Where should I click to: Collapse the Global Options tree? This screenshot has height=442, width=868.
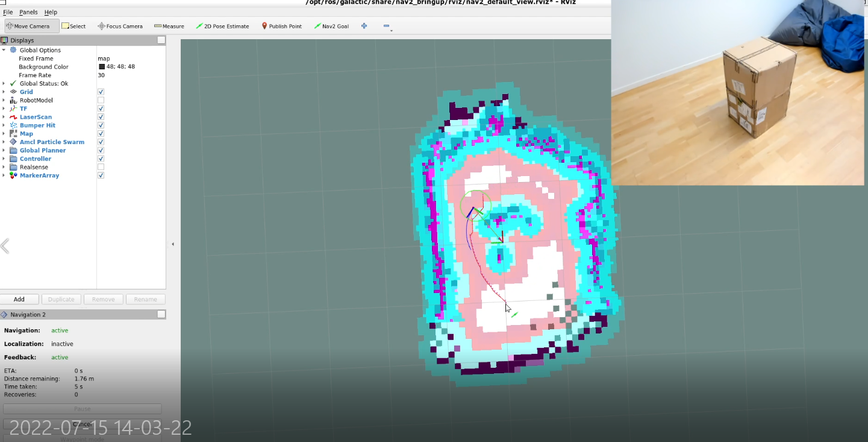click(4, 50)
